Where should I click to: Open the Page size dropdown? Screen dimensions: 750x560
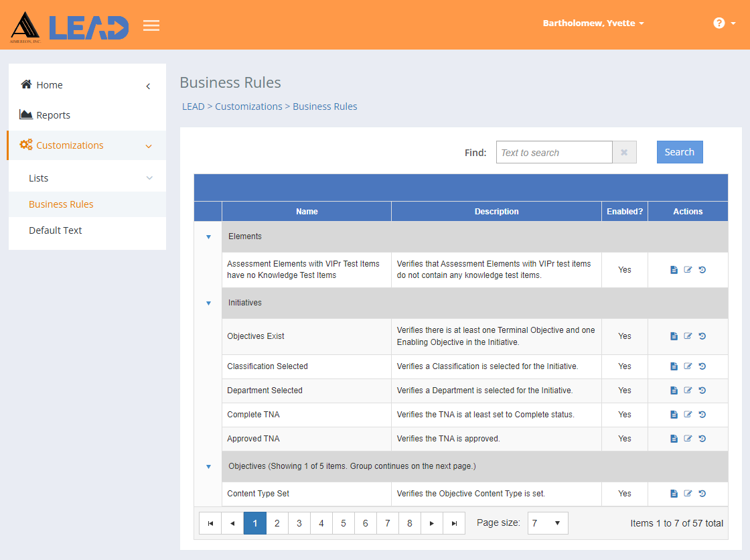[548, 523]
